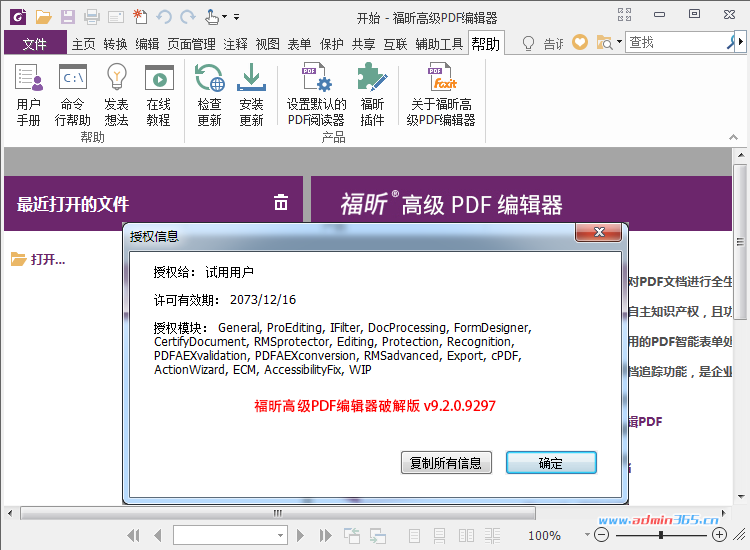Click the hand touch mode icon
The image size is (750, 550).
[212, 17]
